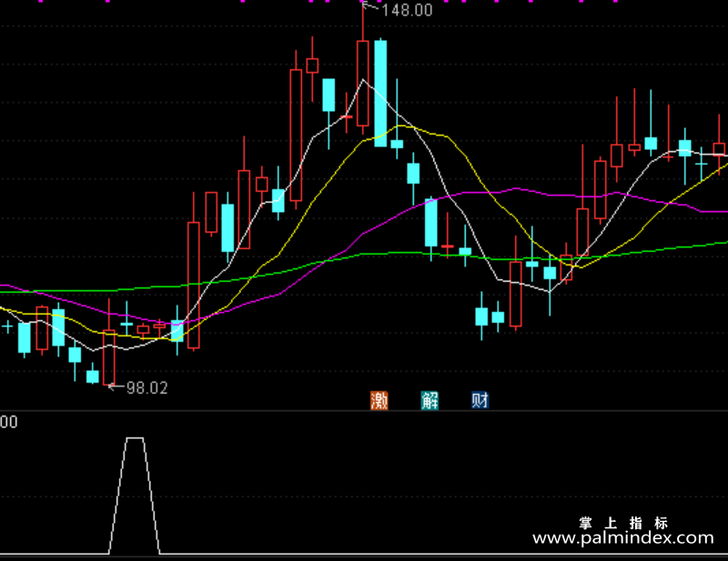Click the teal 解 event marker icon
Screen dimensions: 728x561
point(430,400)
